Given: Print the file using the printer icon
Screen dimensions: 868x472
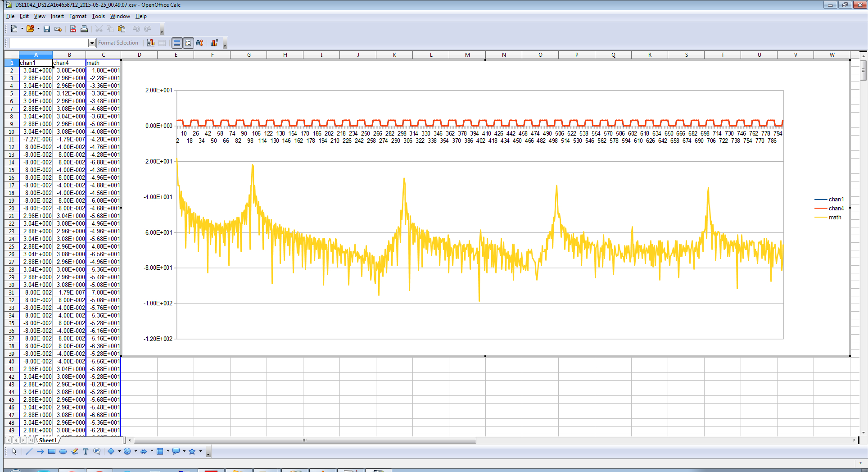Looking at the screenshot, I should (x=84, y=29).
